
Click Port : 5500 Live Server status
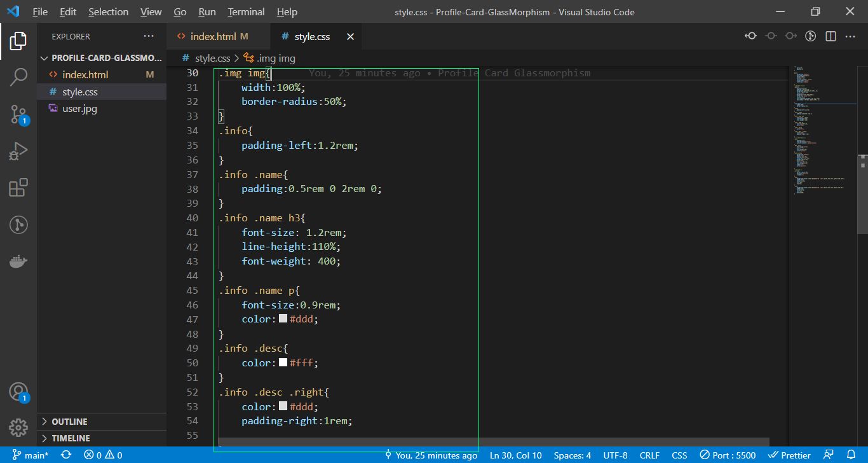click(x=728, y=455)
